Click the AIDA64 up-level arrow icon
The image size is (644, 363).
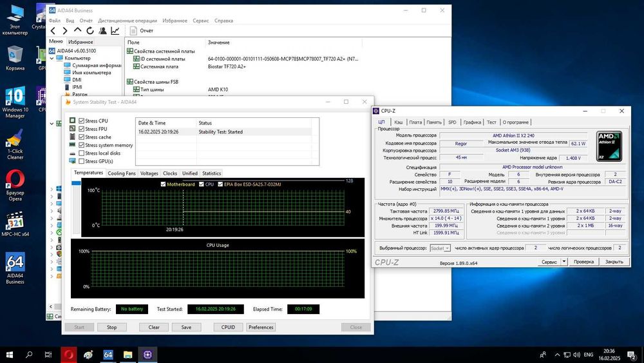78,30
